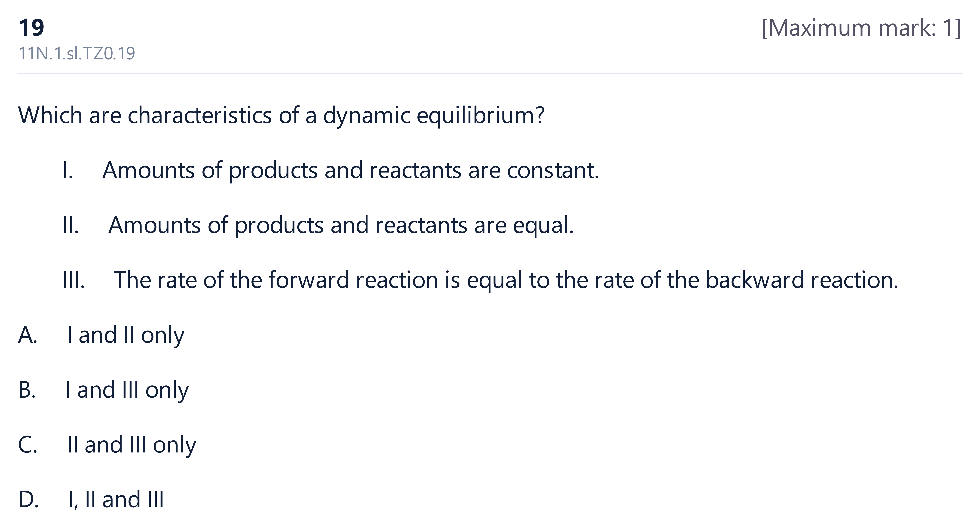Click the horizontal divider under the header
The width and height of the screenshot is (980, 530).
[x=490, y=73]
